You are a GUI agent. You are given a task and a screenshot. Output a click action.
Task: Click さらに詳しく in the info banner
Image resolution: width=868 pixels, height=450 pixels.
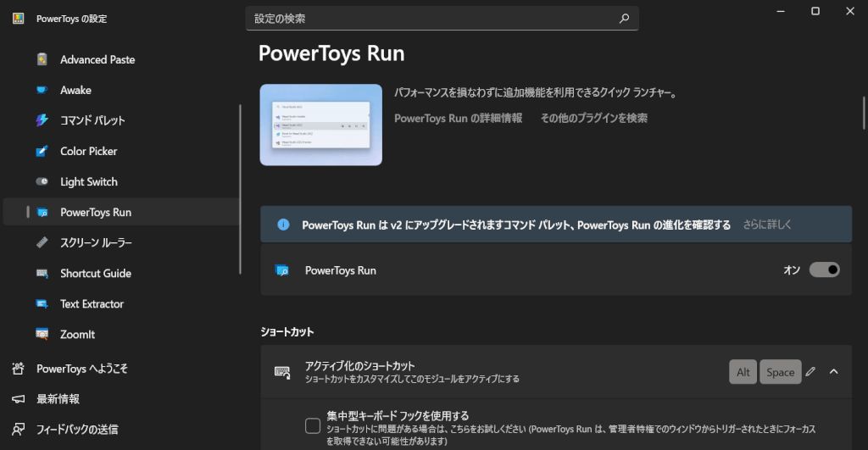point(767,225)
